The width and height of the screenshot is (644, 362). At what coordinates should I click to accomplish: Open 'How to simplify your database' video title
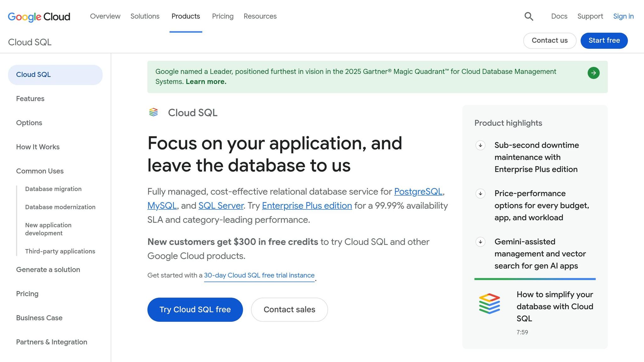555,307
